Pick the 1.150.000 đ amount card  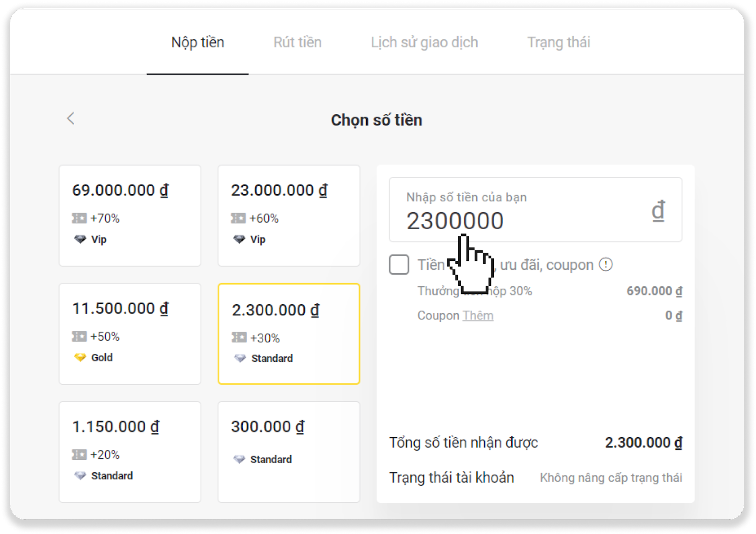click(x=130, y=452)
